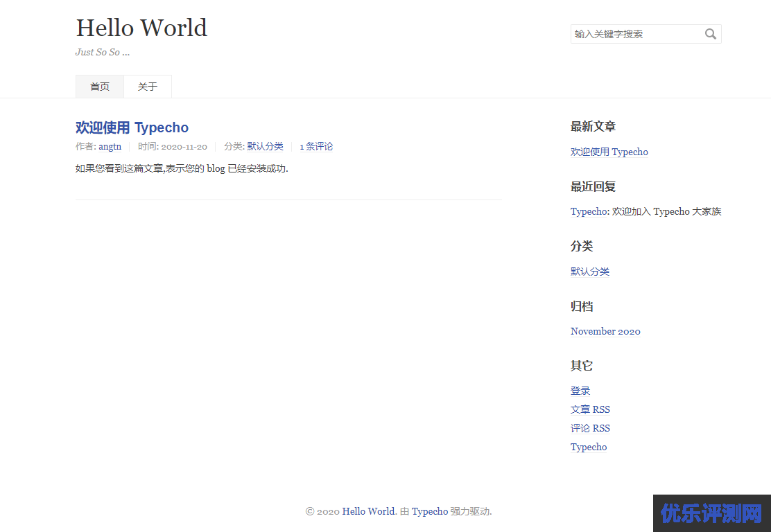Click the search magnifier icon

(x=710, y=33)
